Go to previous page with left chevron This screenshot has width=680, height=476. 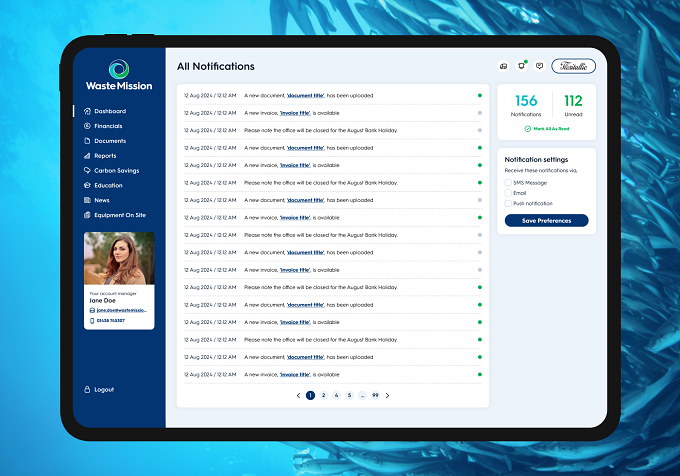click(x=298, y=395)
